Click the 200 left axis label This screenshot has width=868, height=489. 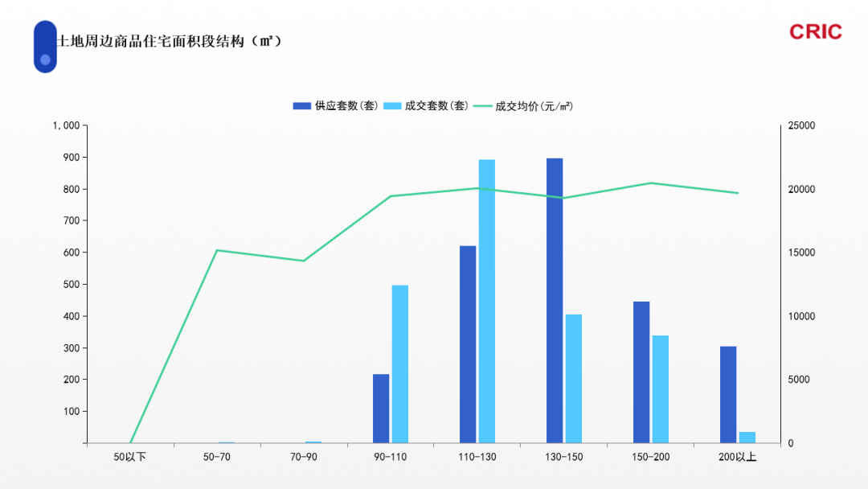pos(72,380)
